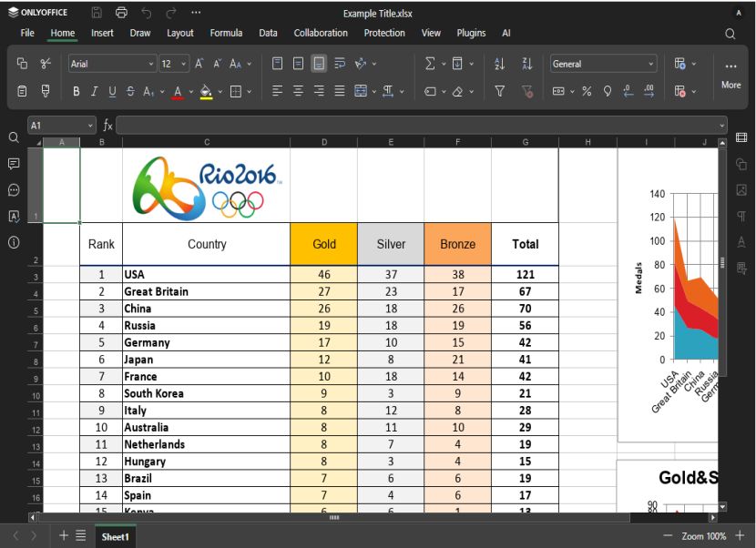Toggle Align Middle vertical alignment
756x548 pixels.
coord(299,63)
